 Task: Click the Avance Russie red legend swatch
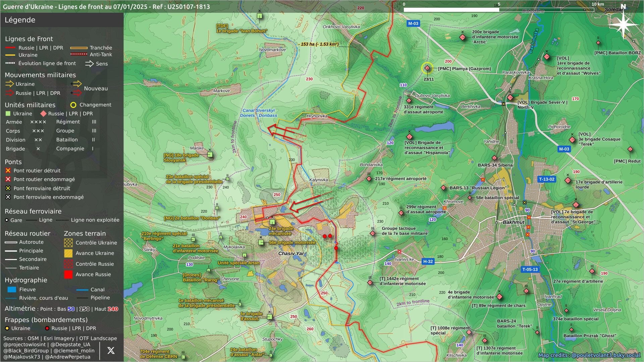coord(68,275)
